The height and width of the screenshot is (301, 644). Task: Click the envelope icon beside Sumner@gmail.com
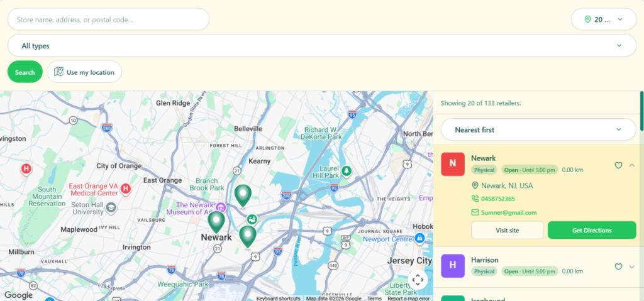475,212
